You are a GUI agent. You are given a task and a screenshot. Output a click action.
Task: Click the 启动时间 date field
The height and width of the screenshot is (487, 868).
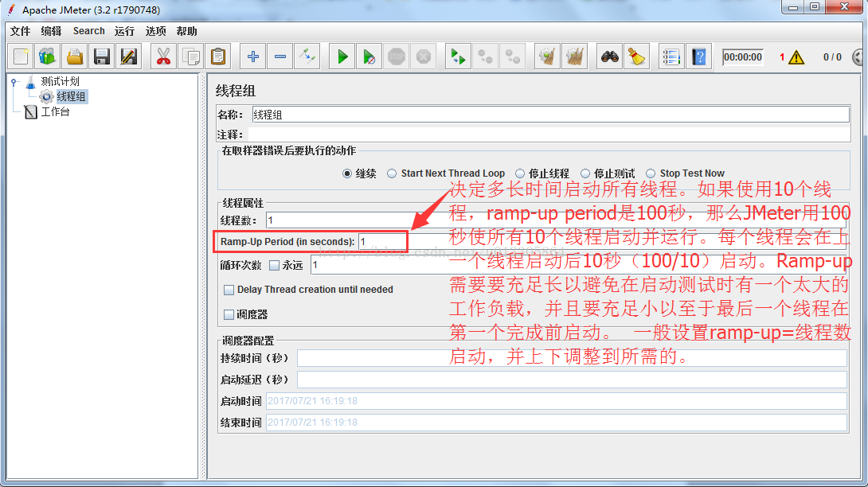pos(557,401)
